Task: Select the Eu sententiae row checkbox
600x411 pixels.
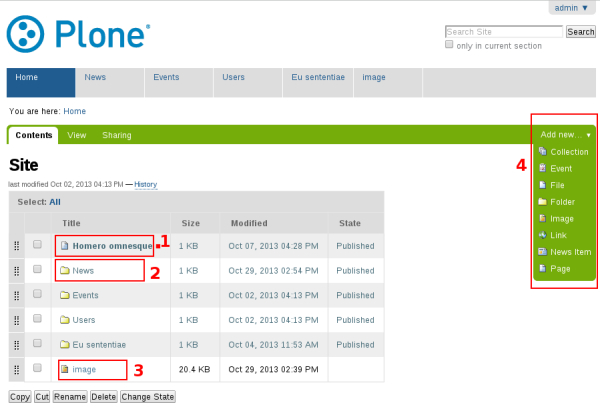Action: 37,343
